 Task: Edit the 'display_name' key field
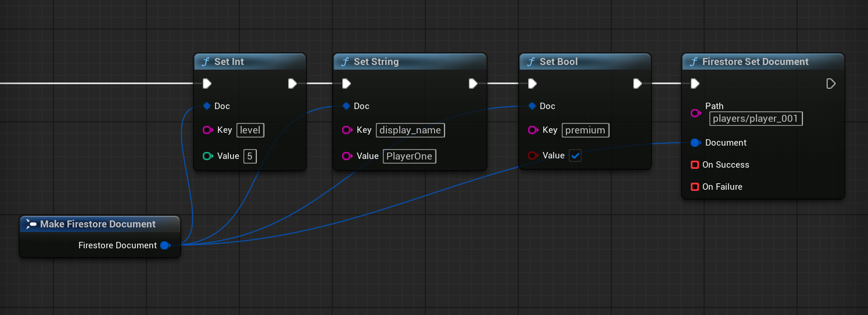point(410,131)
